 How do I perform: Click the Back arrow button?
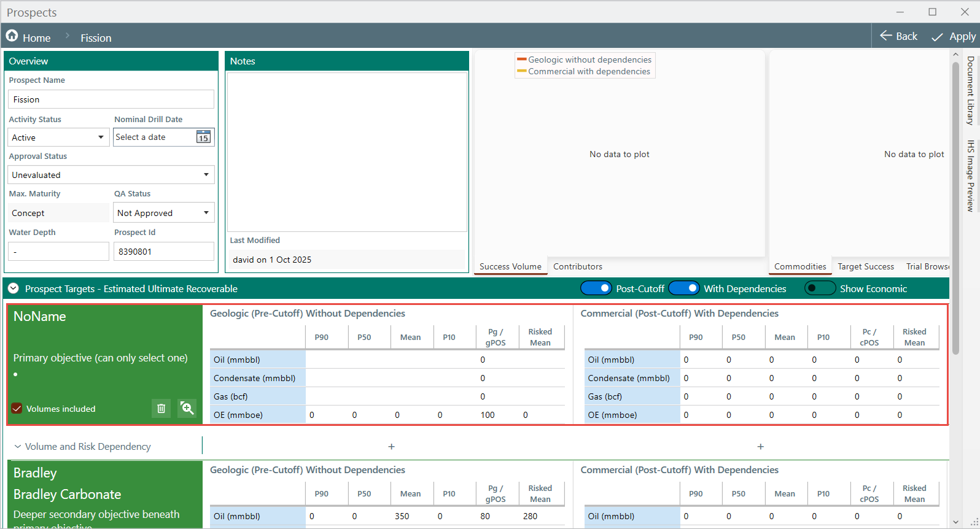(x=898, y=36)
